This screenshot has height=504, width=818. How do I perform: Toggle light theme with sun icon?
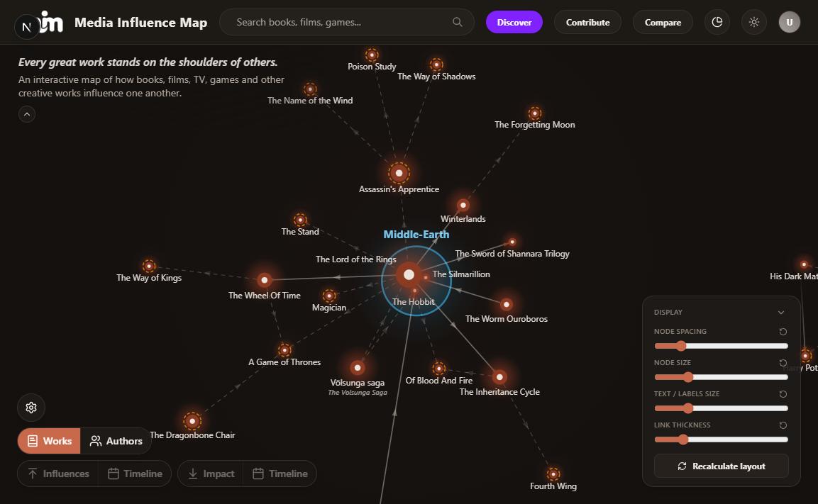(754, 22)
